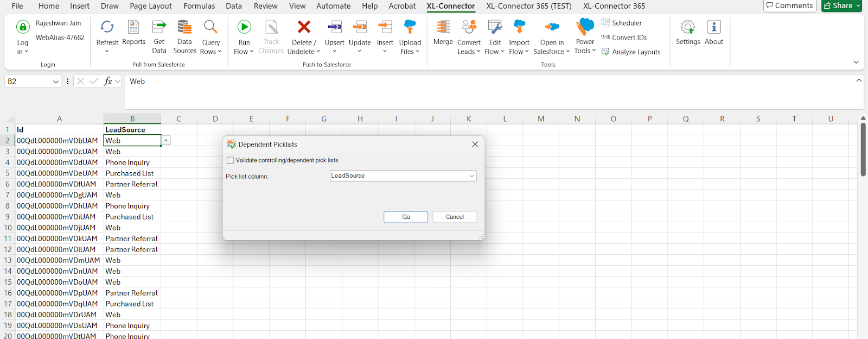Collapse the ribbon with the chevron

click(x=856, y=62)
